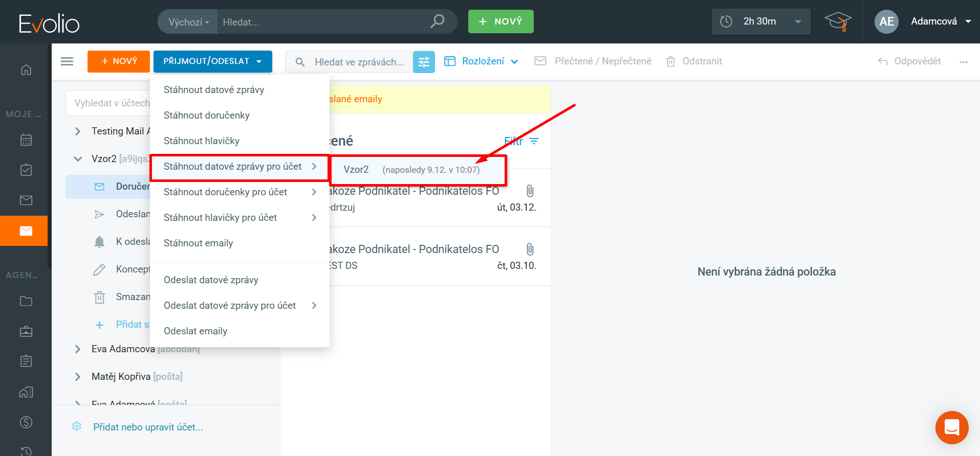This screenshot has width=980, height=456.
Task: Focus the Hledat ve zprávách search field
Action: 359,62
